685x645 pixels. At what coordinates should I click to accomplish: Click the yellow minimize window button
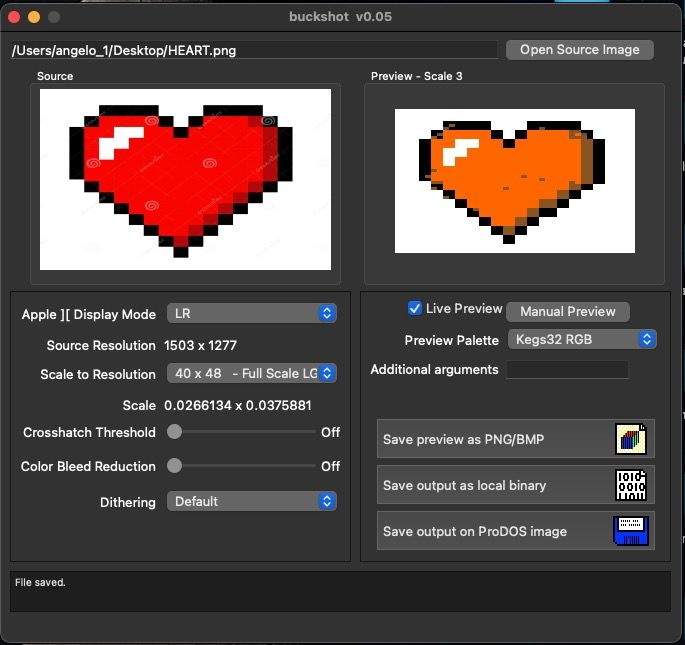coord(34,17)
